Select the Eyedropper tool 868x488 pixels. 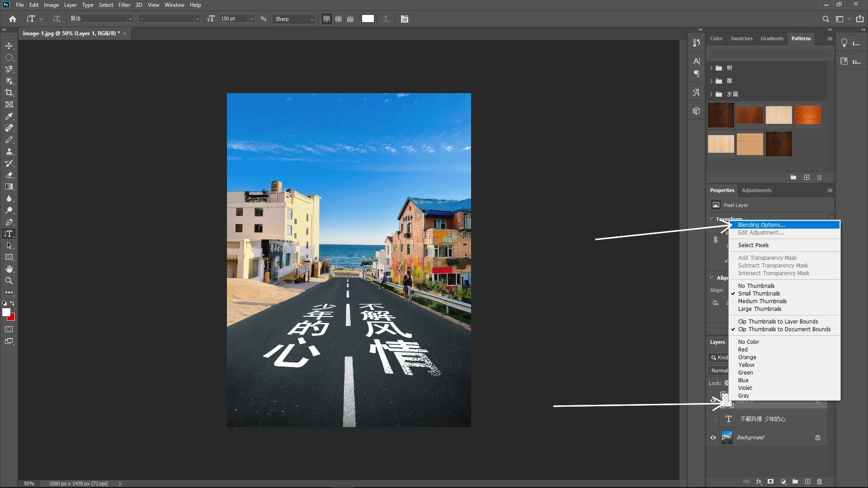tap(9, 117)
